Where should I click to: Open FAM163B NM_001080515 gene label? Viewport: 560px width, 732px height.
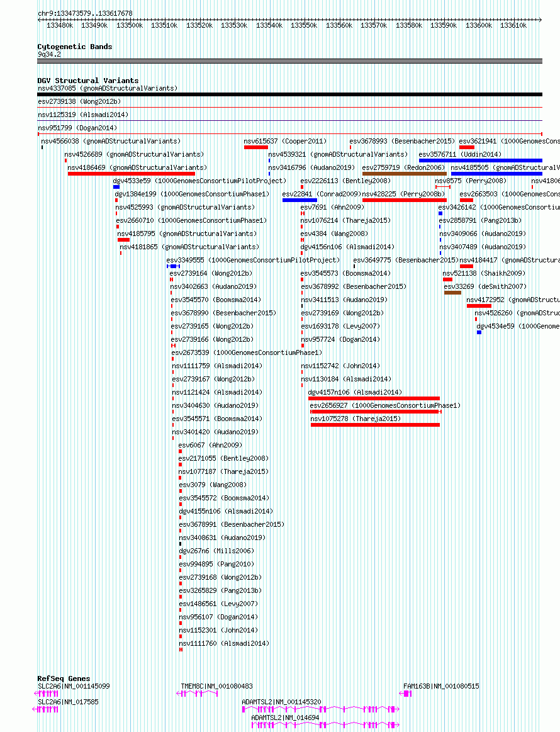441,686
